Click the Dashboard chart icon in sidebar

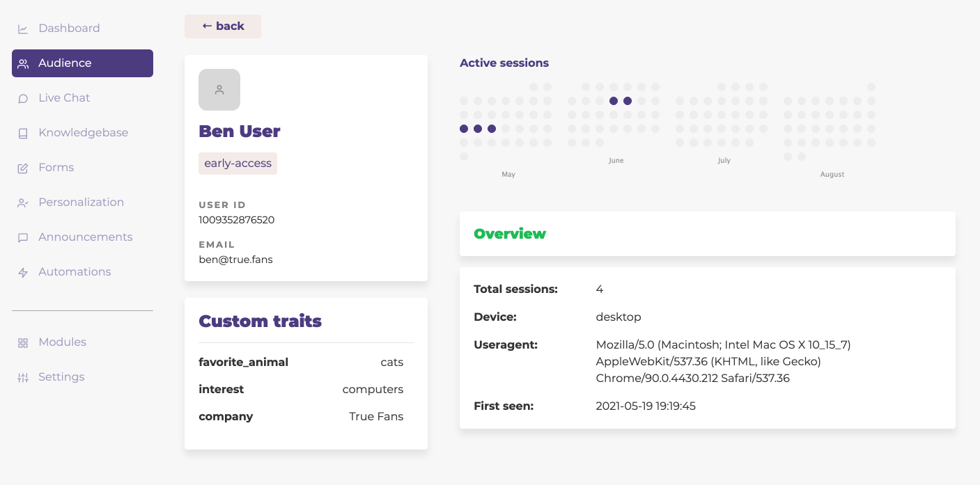pyautogui.click(x=23, y=29)
